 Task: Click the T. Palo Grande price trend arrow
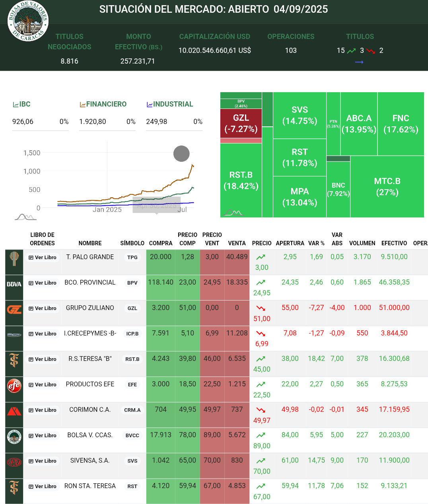pos(261,258)
